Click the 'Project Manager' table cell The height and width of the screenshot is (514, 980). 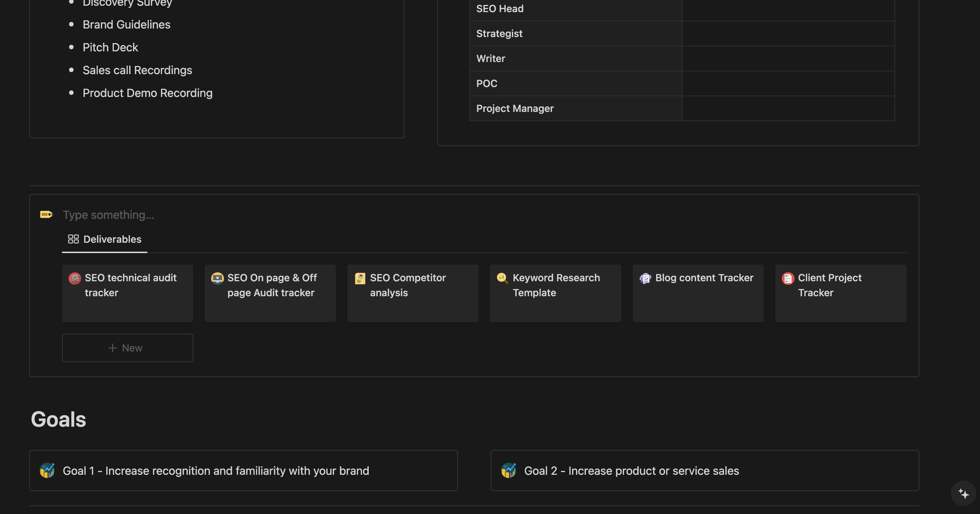576,109
